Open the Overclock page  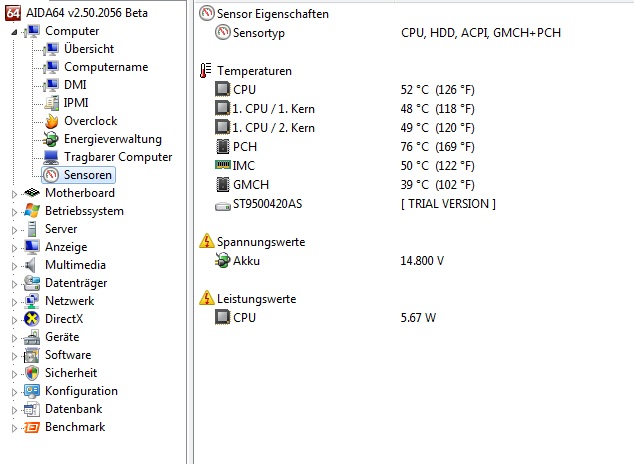coord(91,121)
